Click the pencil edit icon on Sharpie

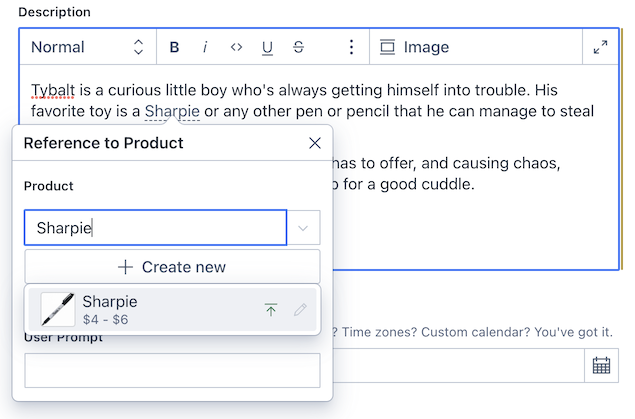tap(300, 310)
